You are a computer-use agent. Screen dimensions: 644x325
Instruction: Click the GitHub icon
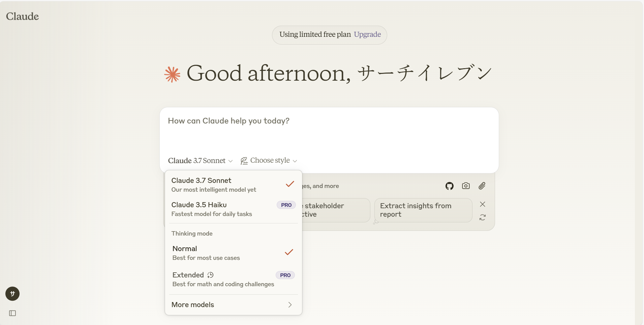click(449, 186)
